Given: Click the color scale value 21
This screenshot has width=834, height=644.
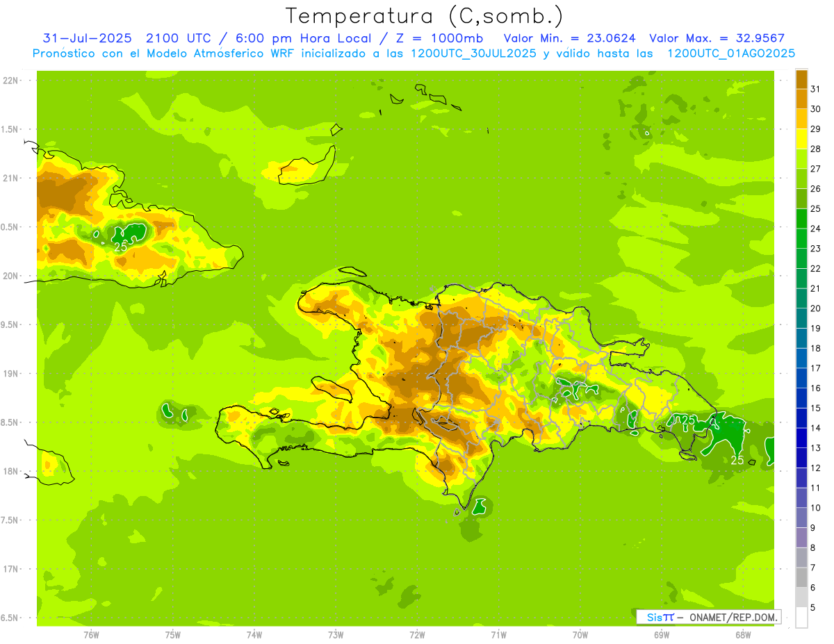Looking at the screenshot, I should pyautogui.click(x=815, y=288).
